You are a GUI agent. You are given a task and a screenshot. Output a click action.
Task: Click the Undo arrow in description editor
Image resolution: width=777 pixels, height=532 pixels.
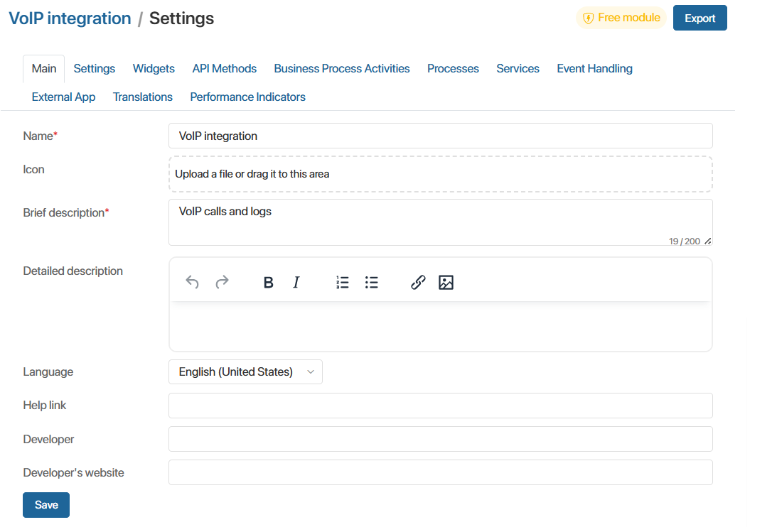point(192,283)
